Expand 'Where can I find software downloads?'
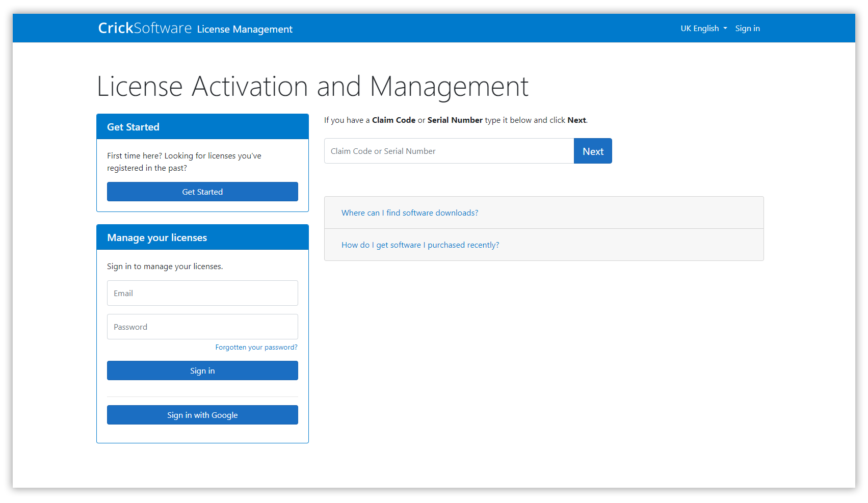This screenshot has height=503, width=868. 410,213
